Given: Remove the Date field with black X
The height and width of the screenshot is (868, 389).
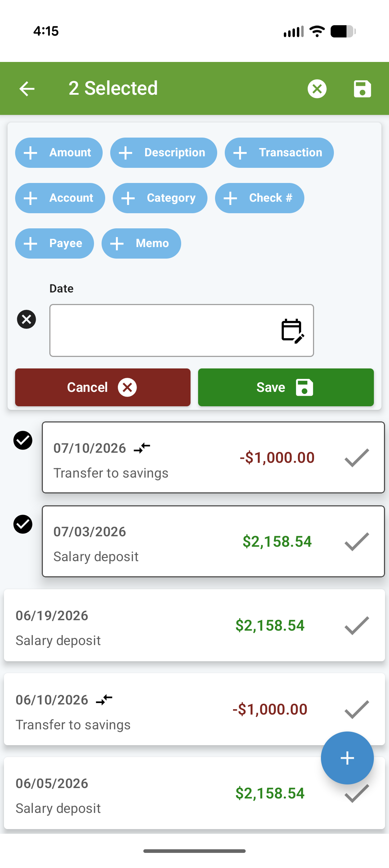Looking at the screenshot, I should click(x=26, y=319).
